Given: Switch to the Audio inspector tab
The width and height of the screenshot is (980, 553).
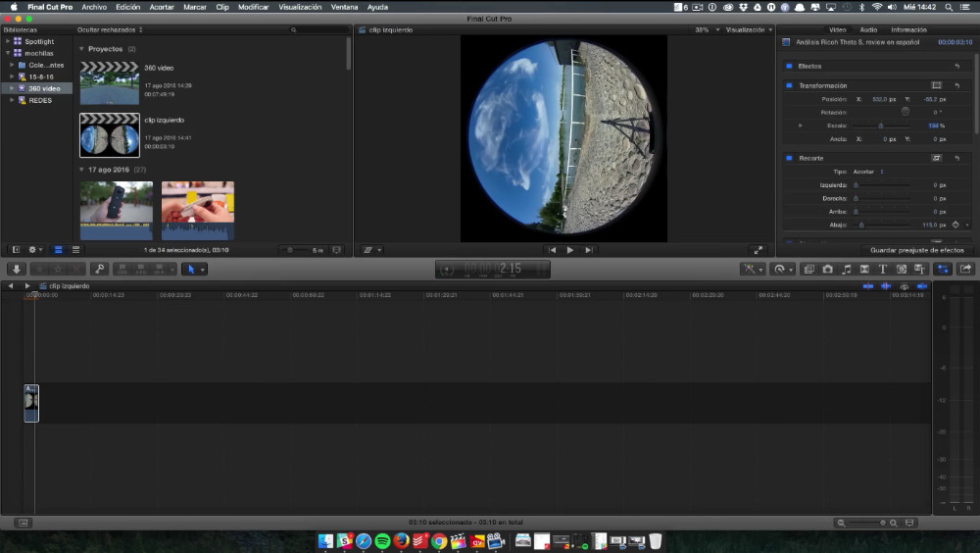Looking at the screenshot, I should [x=868, y=30].
